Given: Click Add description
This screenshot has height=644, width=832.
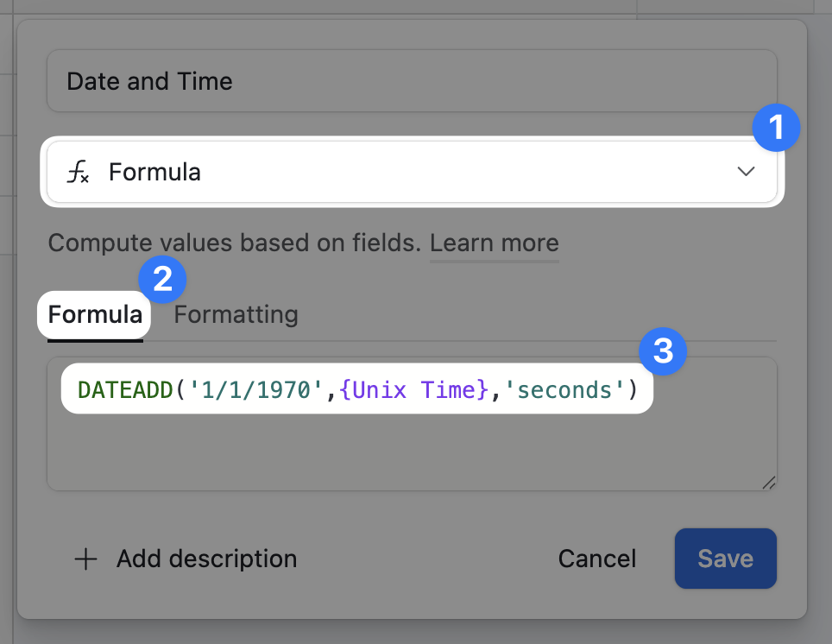Looking at the screenshot, I should click(206, 559).
